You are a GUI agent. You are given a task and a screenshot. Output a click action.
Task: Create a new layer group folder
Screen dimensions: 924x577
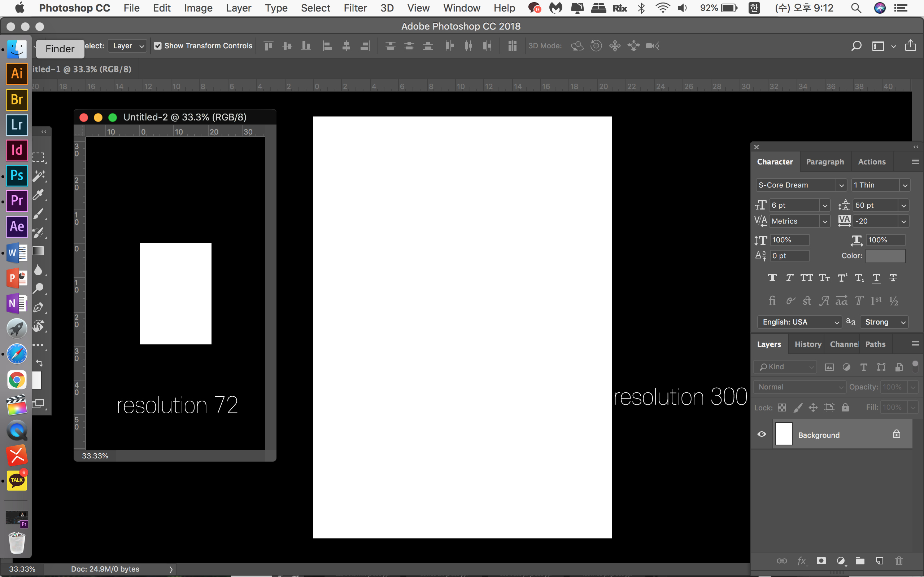[x=860, y=560]
